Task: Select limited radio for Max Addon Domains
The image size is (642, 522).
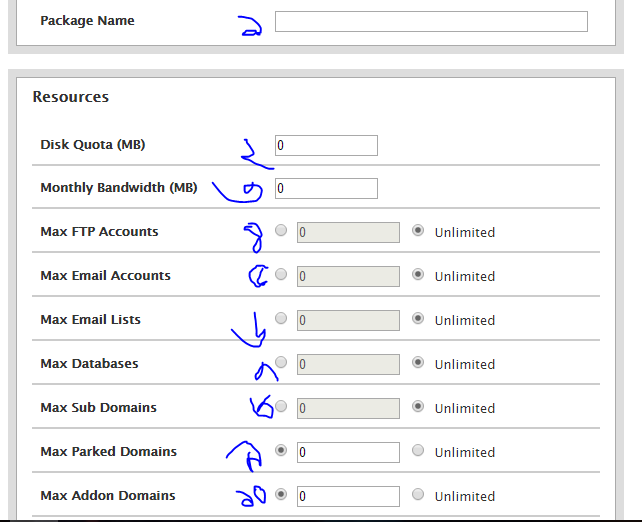Action: tap(281, 495)
